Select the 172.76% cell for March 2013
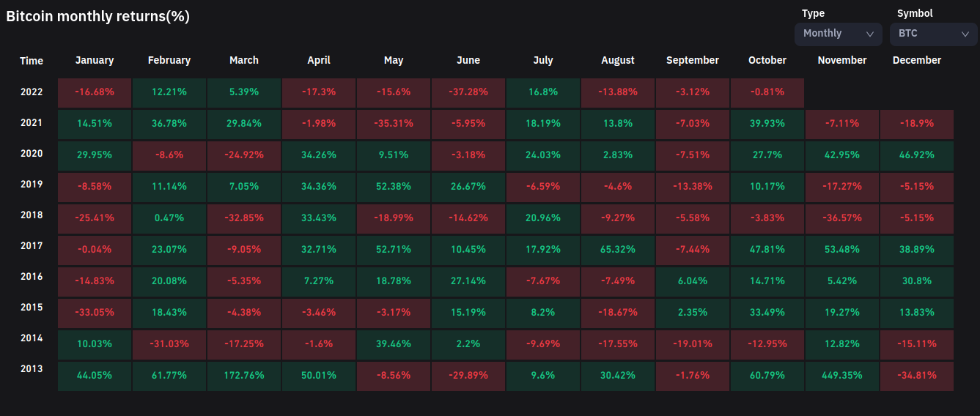Viewport: 980px width, 416px height. coord(244,375)
